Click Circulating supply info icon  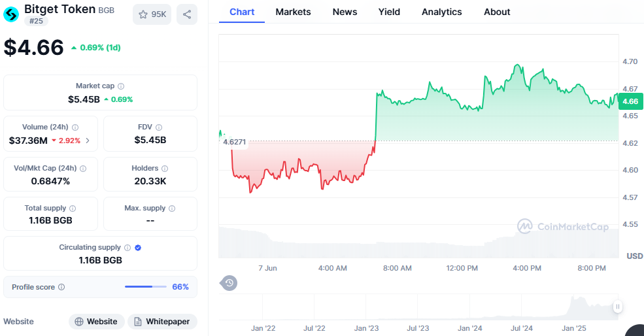127,248
